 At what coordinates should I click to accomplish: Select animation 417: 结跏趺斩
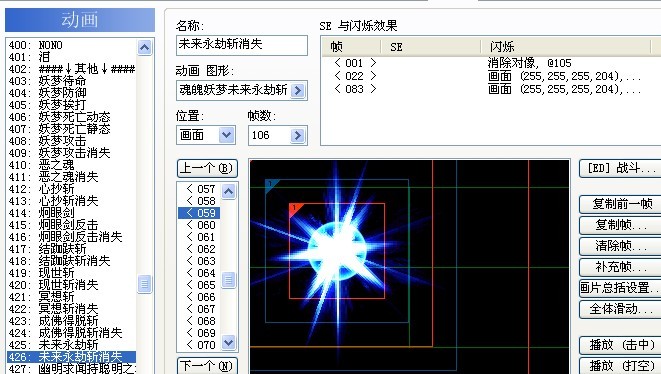tap(72, 249)
